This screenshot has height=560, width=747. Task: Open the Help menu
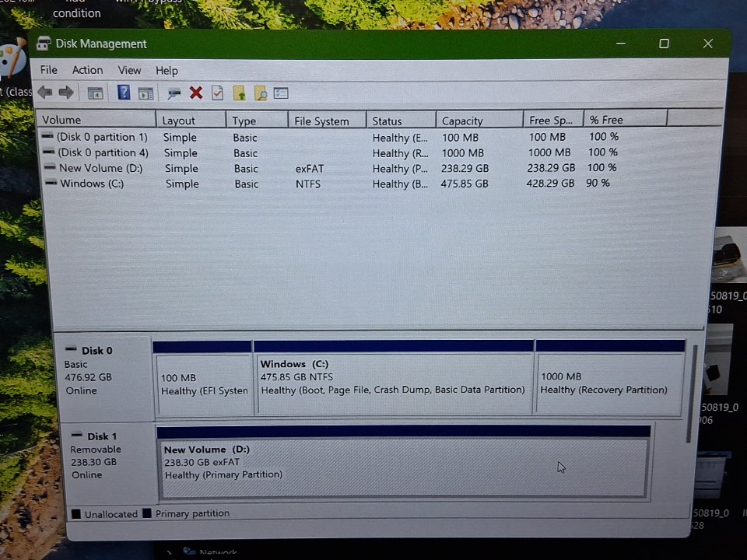(167, 71)
